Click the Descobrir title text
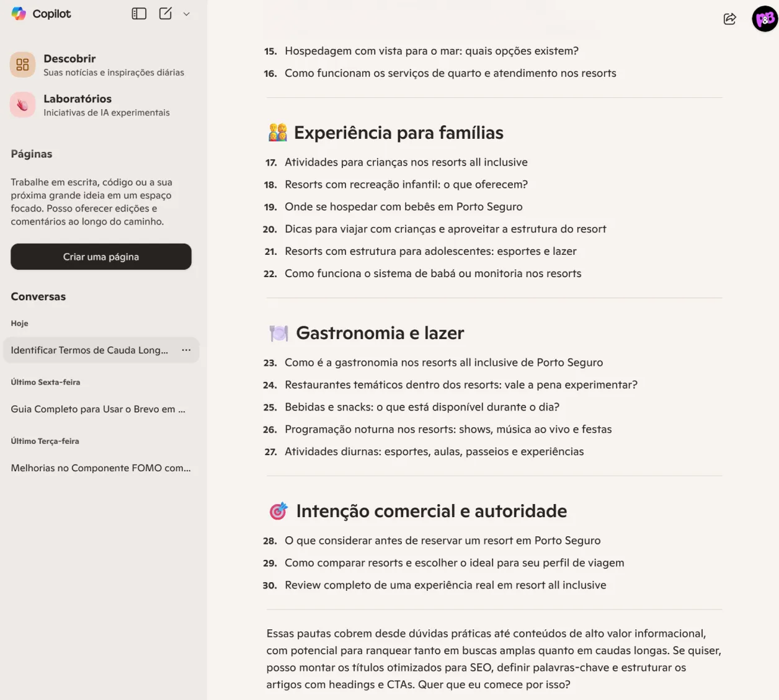The height and width of the screenshot is (700, 779). click(69, 58)
